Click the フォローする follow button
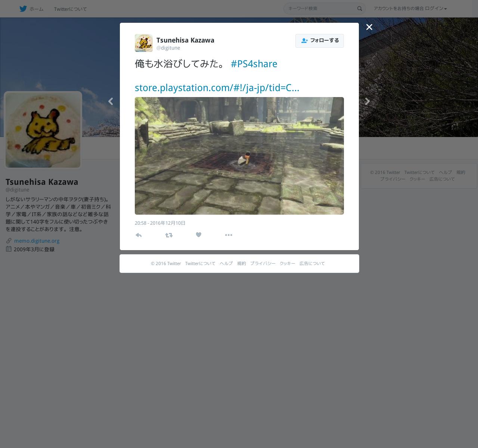Viewport: 478px width, 448px height. tap(320, 41)
